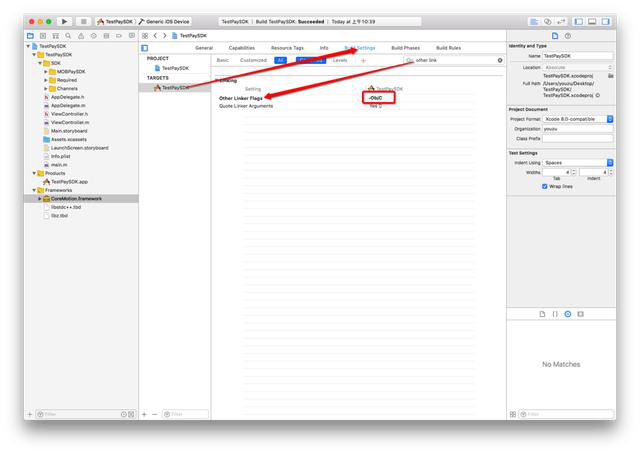Show Customized build settings only
The image size is (640, 454).
(x=253, y=60)
